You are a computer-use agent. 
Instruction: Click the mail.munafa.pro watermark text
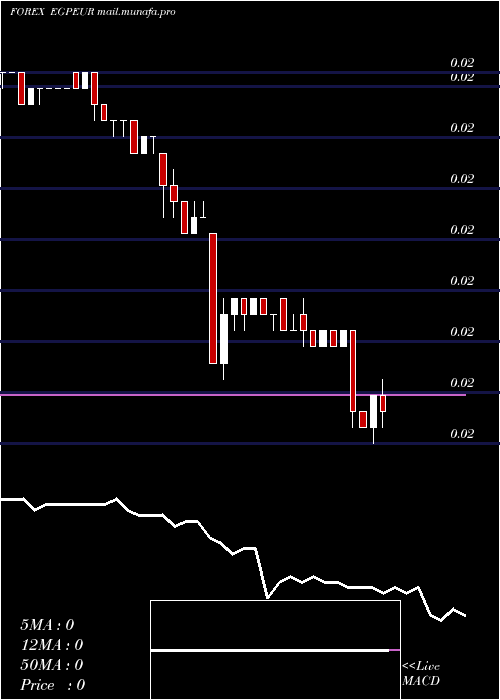(136, 12)
